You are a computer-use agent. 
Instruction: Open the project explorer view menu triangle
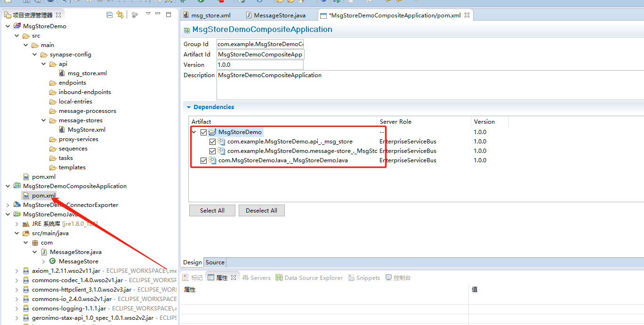point(148,14)
